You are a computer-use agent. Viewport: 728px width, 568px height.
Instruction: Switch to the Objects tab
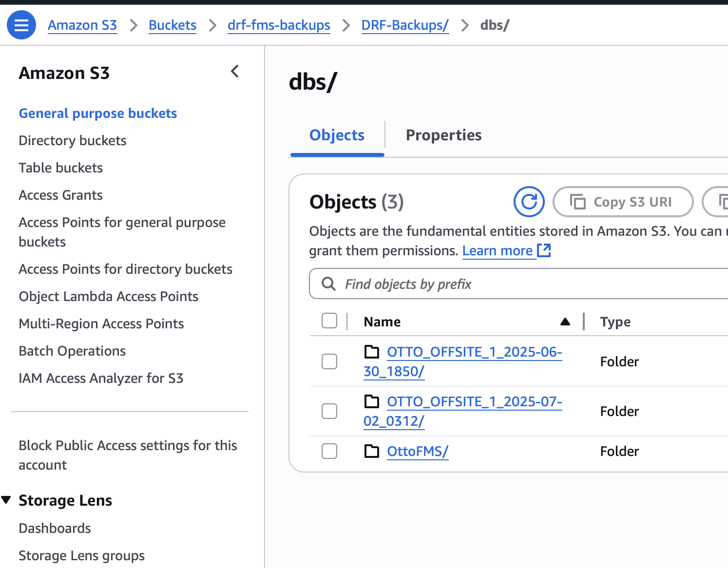tap(337, 135)
